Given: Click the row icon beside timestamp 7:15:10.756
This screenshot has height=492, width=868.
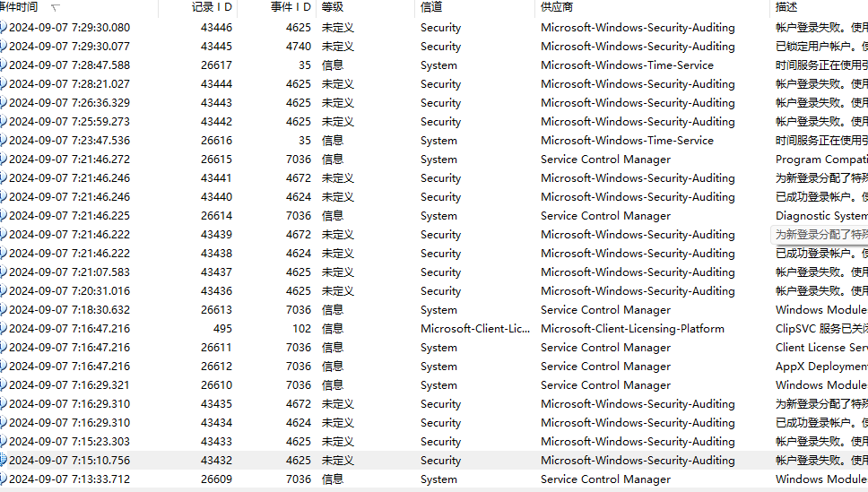Looking at the screenshot, I should click(x=4, y=461).
